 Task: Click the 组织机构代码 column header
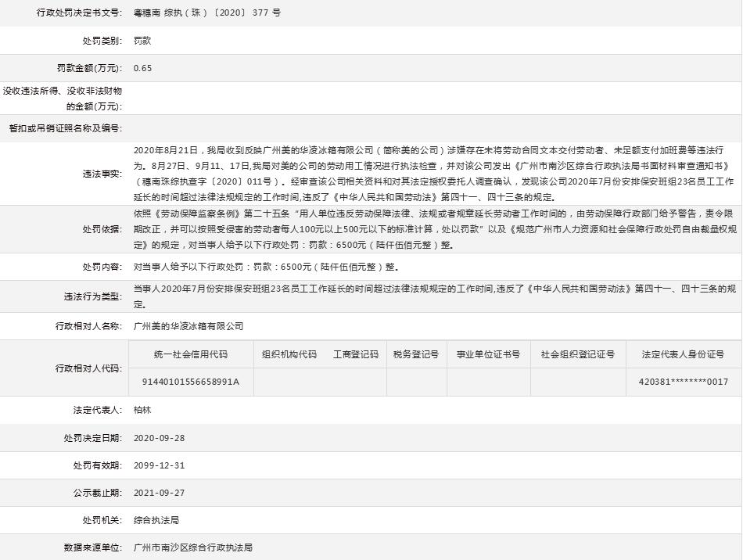click(285, 354)
